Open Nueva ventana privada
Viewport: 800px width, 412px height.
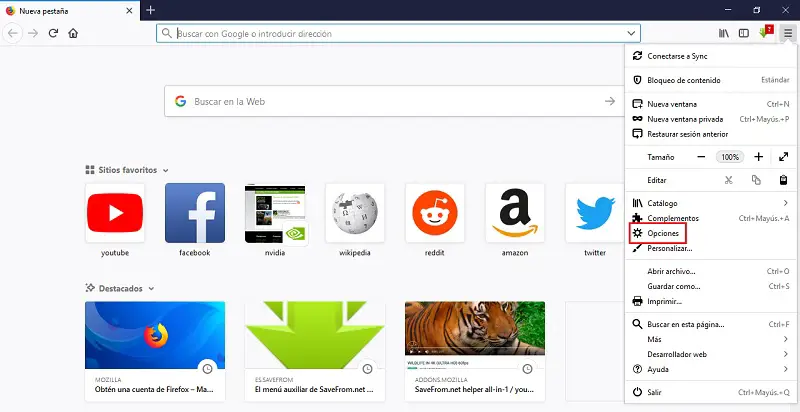tap(712, 119)
